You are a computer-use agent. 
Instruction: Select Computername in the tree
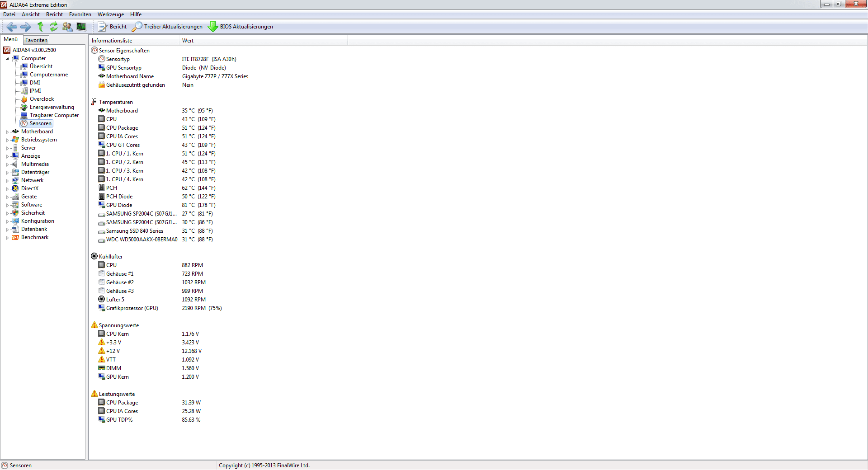(49, 75)
